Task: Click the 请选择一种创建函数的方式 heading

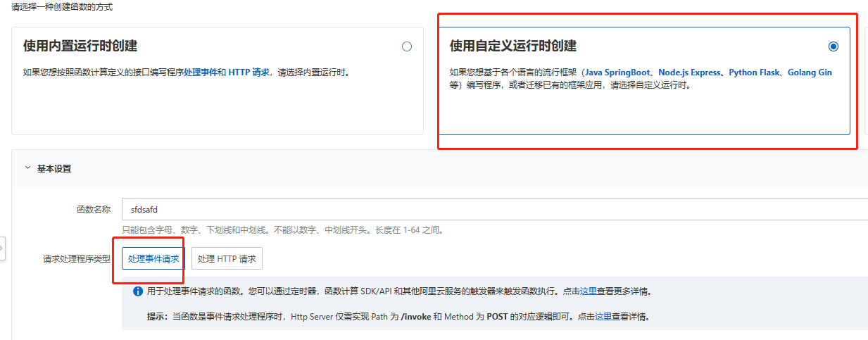Action: [x=62, y=6]
